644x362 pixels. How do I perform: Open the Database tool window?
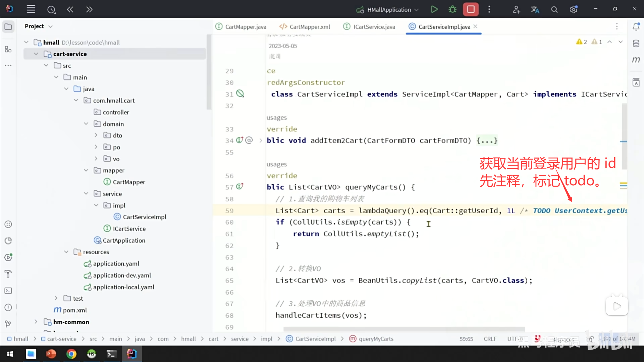[x=636, y=44]
